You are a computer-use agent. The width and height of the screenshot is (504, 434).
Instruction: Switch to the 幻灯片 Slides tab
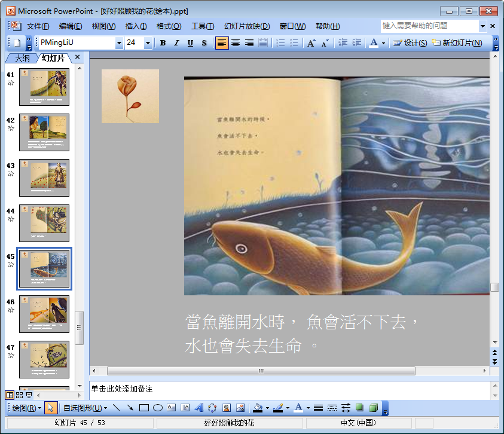tap(53, 58)
